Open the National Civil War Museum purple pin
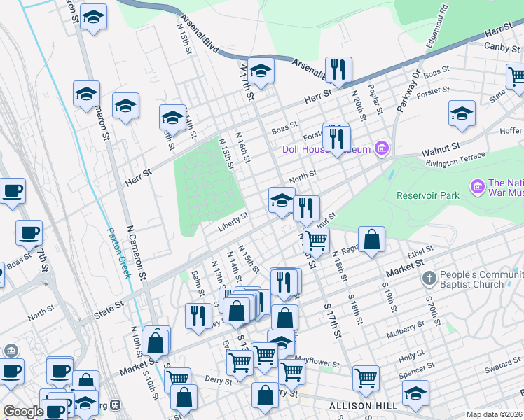524x420 pixels. pos(478,186)
